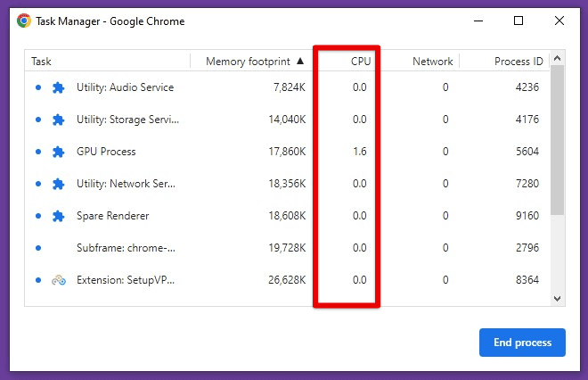The image size is (588, 380).
Task: Click the 19,728K memory value
Action: point(287,248)
